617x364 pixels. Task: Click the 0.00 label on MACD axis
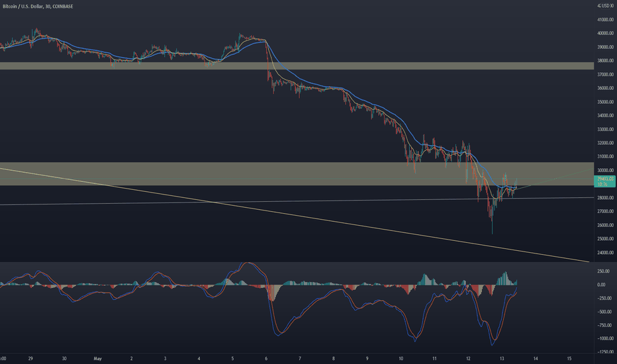tap(601, 285)
